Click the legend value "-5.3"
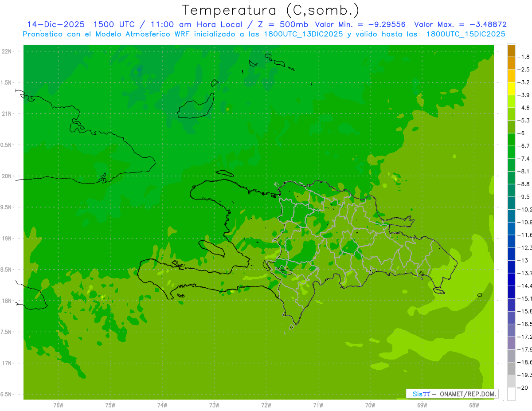 524,120
